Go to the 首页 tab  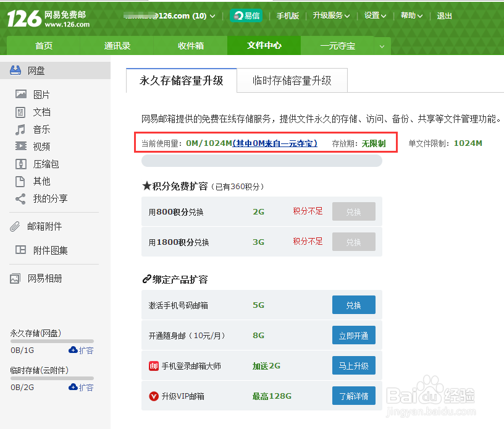(43, 46)
